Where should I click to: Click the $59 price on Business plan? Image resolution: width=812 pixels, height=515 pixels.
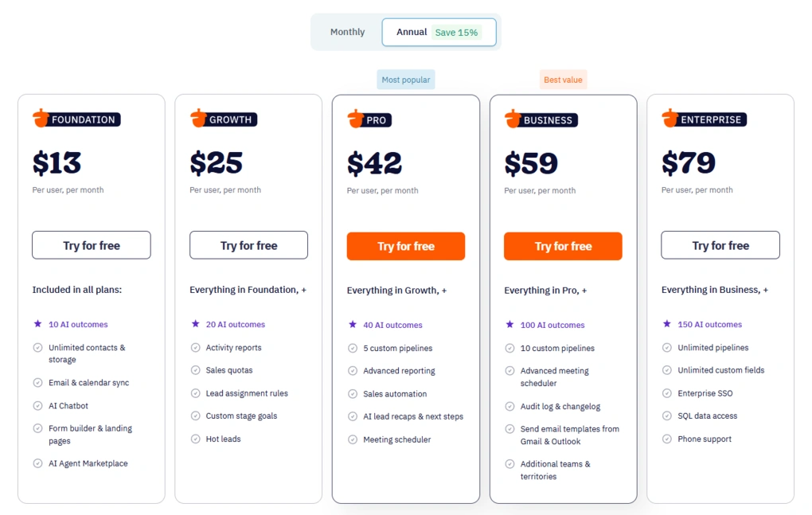[529, 162]
